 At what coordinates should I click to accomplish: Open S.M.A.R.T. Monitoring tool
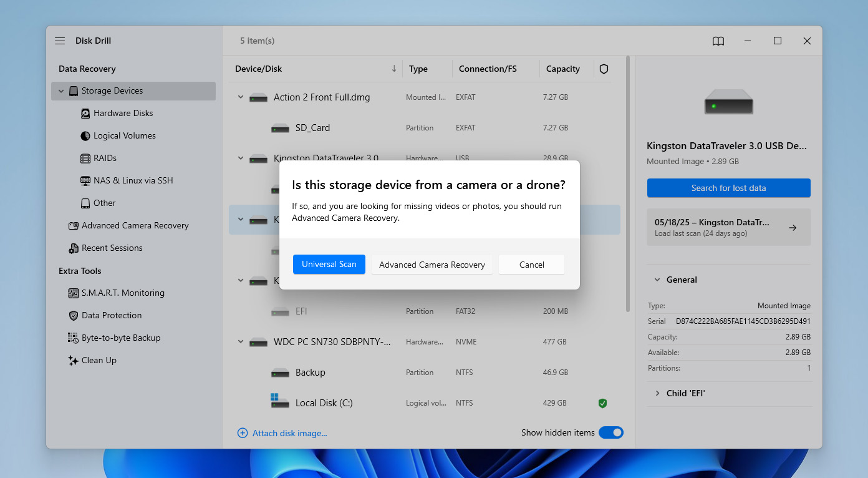(x=123, y=293)
